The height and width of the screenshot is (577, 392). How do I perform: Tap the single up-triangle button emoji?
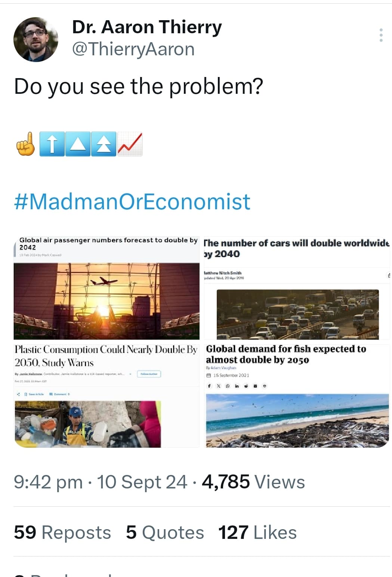pos(78,144)
